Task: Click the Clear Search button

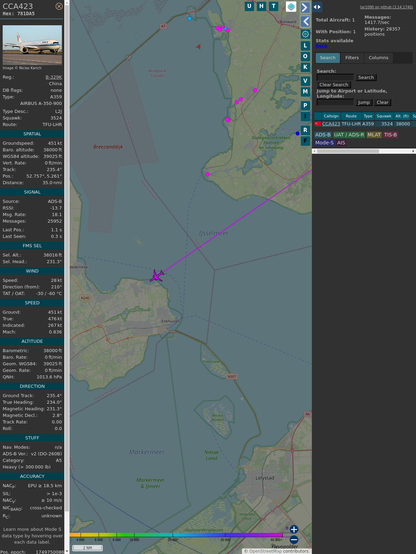Action: click(334, 84)
